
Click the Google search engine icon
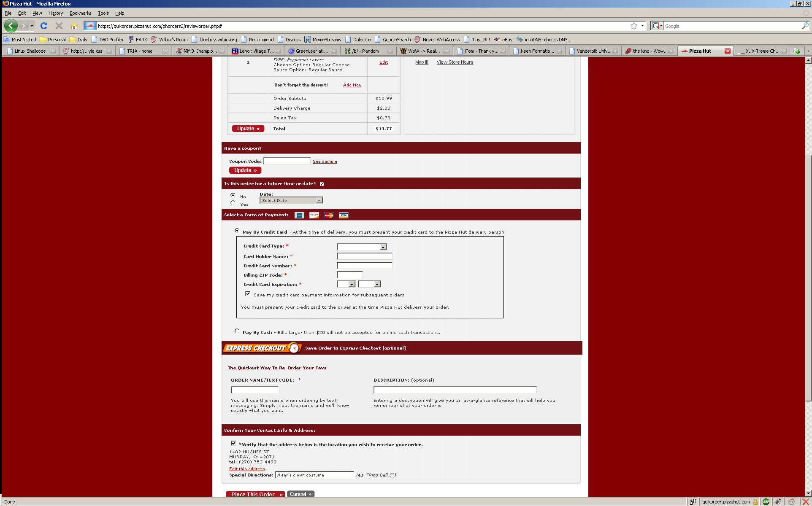655,26
